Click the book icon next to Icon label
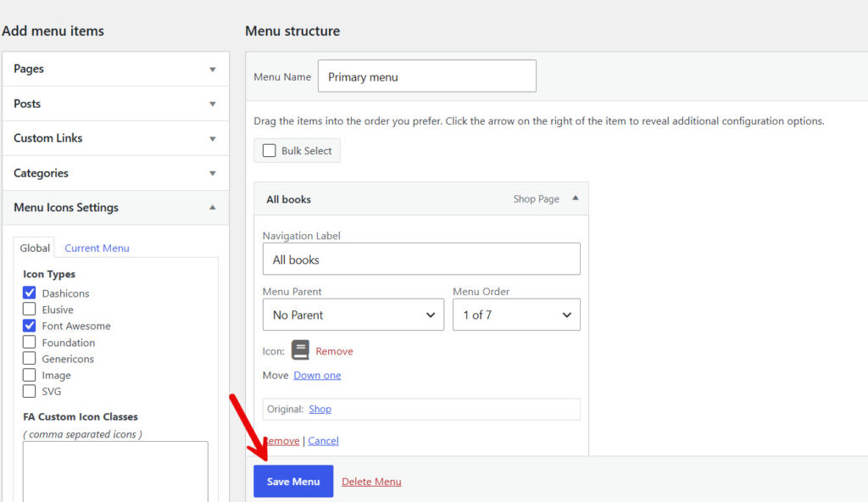This screenshot has width=868, height=502. 300,350
